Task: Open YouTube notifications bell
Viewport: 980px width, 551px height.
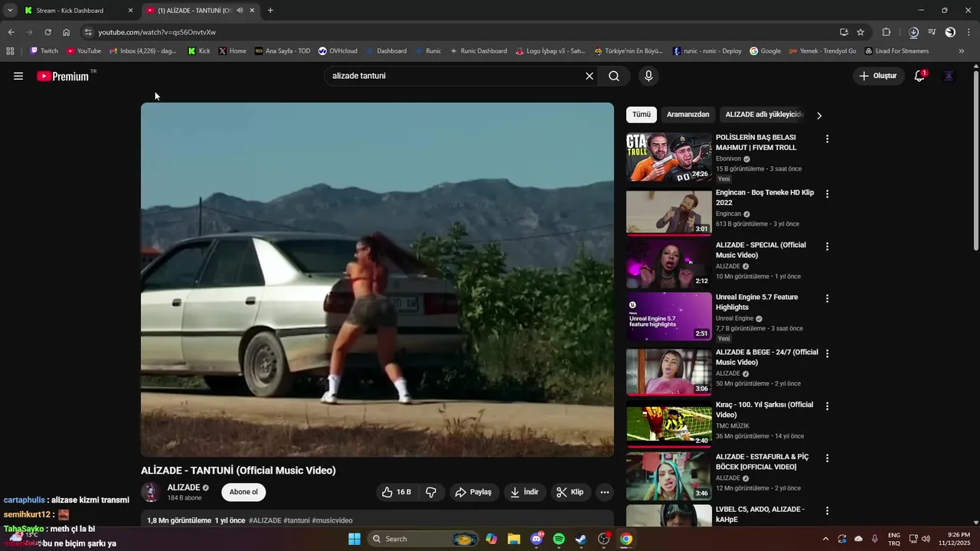Action: pyautogui.click(x=920, y=76)
